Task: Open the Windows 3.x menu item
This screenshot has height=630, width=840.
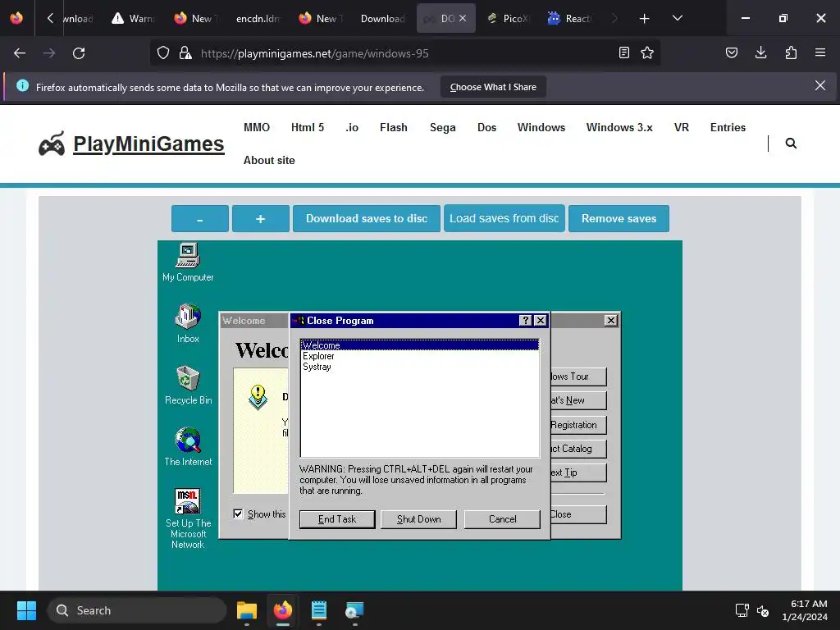Action: pyautogui.click(x=619, y=127)
